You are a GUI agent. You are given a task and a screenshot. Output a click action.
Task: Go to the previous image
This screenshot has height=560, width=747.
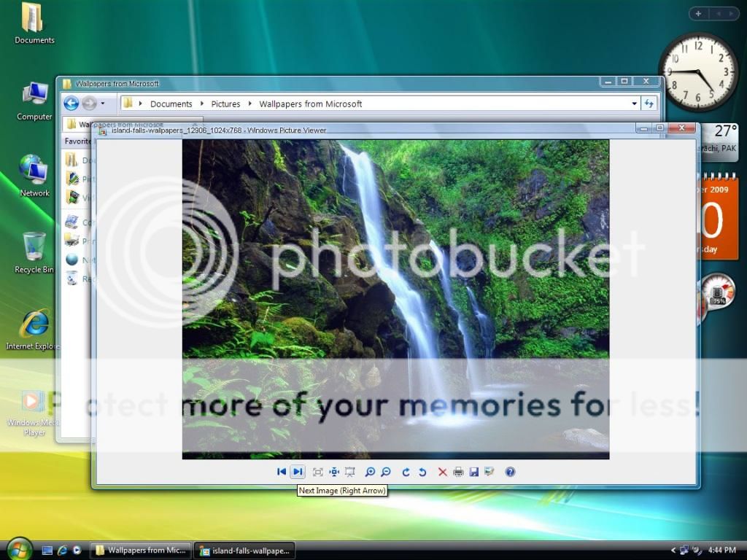coord(282,472)
